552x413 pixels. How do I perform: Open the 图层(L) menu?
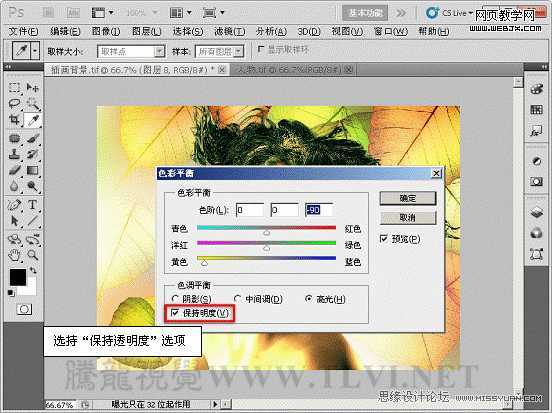coord(146,31)
